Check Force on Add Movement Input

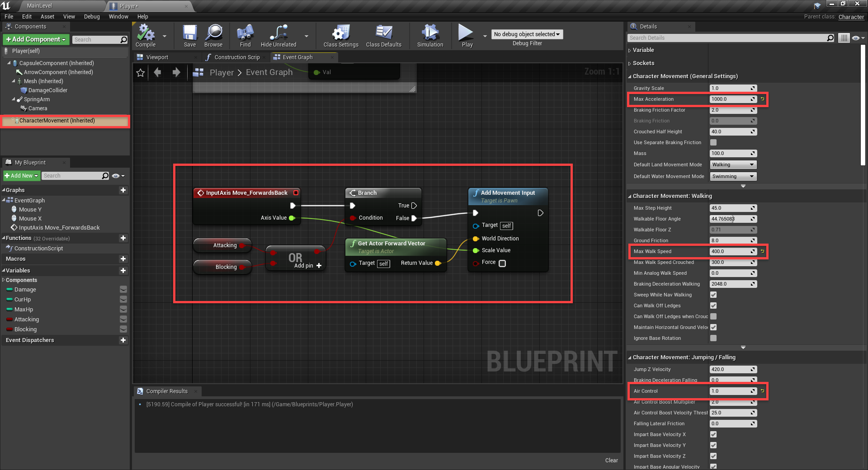[502, 263]
